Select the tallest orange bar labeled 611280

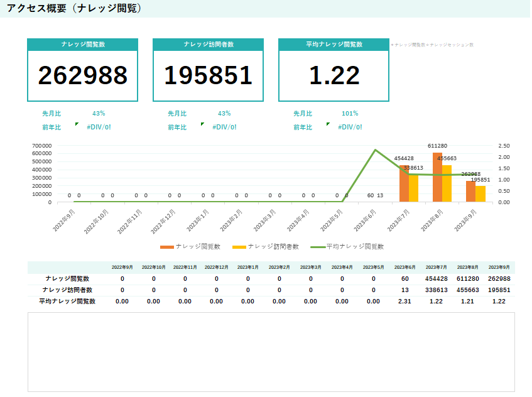(437, 177)
